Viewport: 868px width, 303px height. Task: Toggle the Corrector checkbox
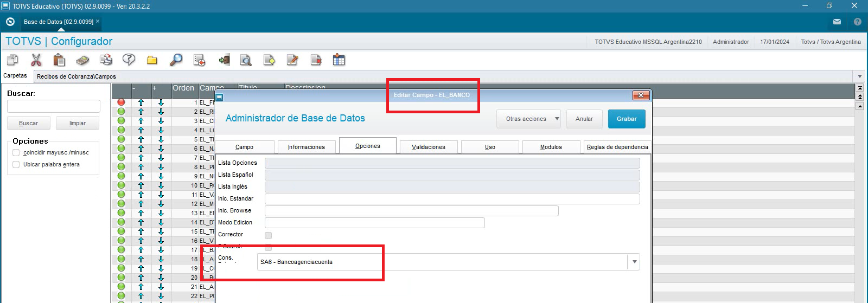coord(268,235)
